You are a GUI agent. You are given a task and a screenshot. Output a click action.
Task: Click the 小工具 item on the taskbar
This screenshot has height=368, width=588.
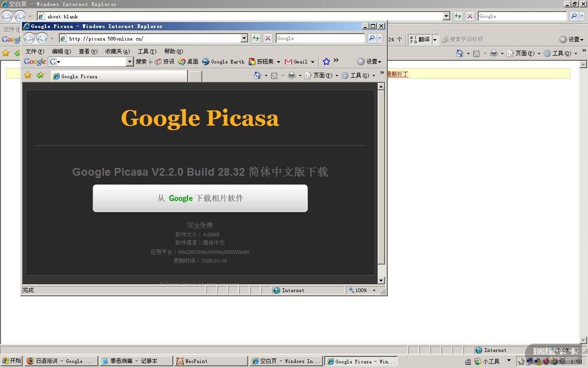[x=487, y=362]
